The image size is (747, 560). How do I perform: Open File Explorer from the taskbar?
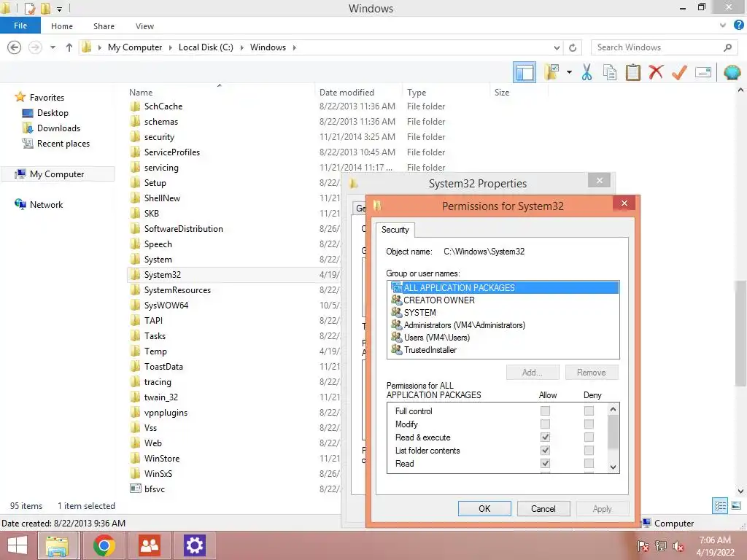click(x=57, y=545)
